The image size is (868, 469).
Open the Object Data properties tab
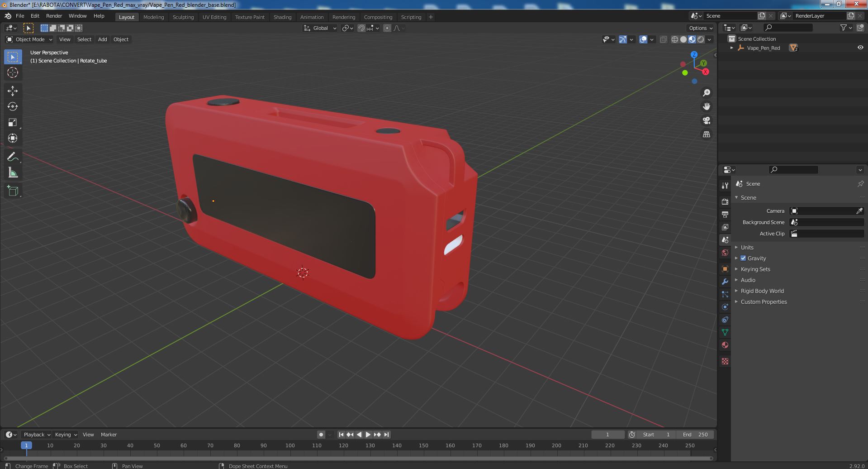[725, 332]
